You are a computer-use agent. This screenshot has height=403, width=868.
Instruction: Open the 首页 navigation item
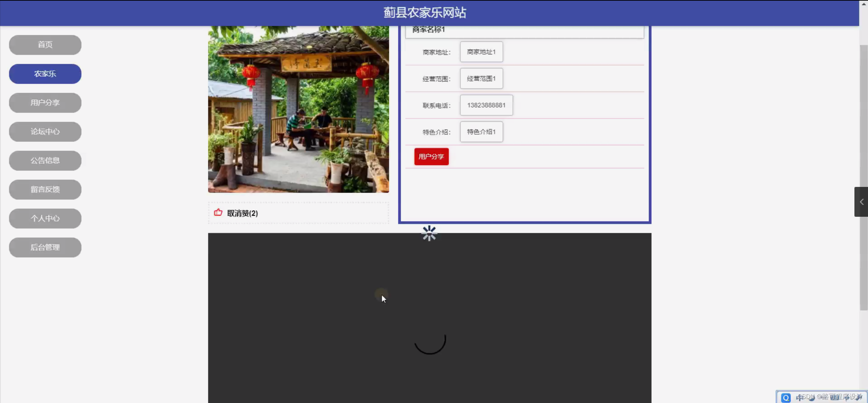click(45, 44)
